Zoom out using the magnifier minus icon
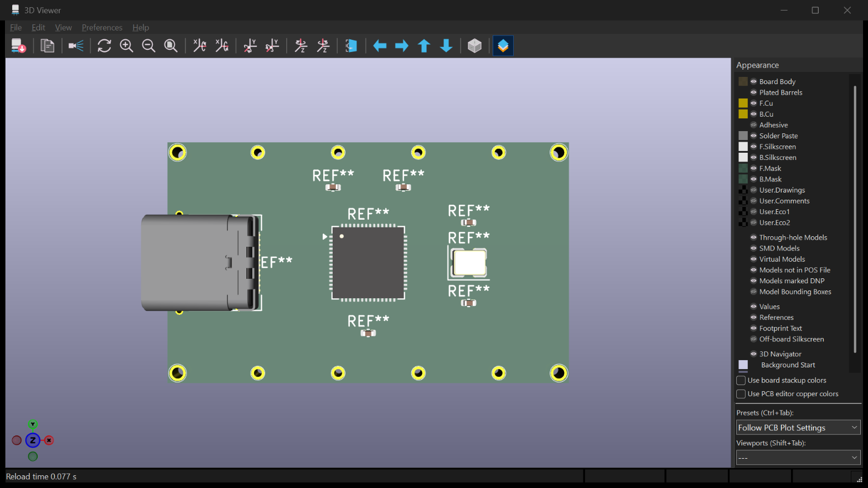The image size is (868, 488). click(x=148, y=46)
